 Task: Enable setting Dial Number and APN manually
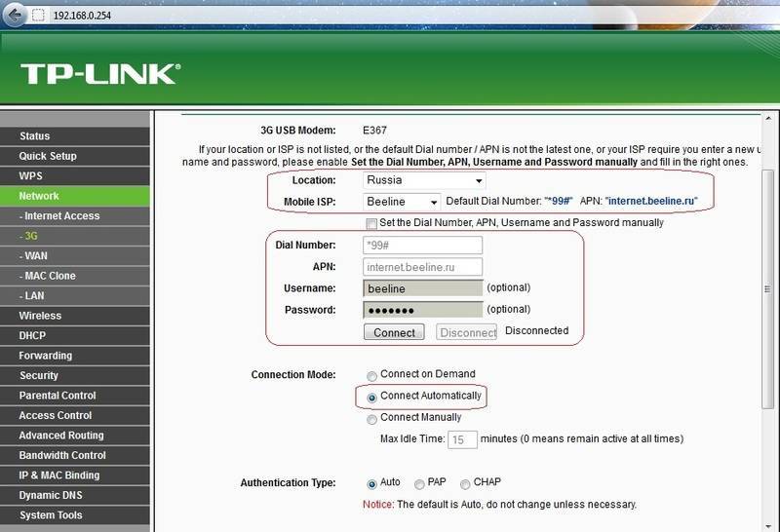coord(371,223)
